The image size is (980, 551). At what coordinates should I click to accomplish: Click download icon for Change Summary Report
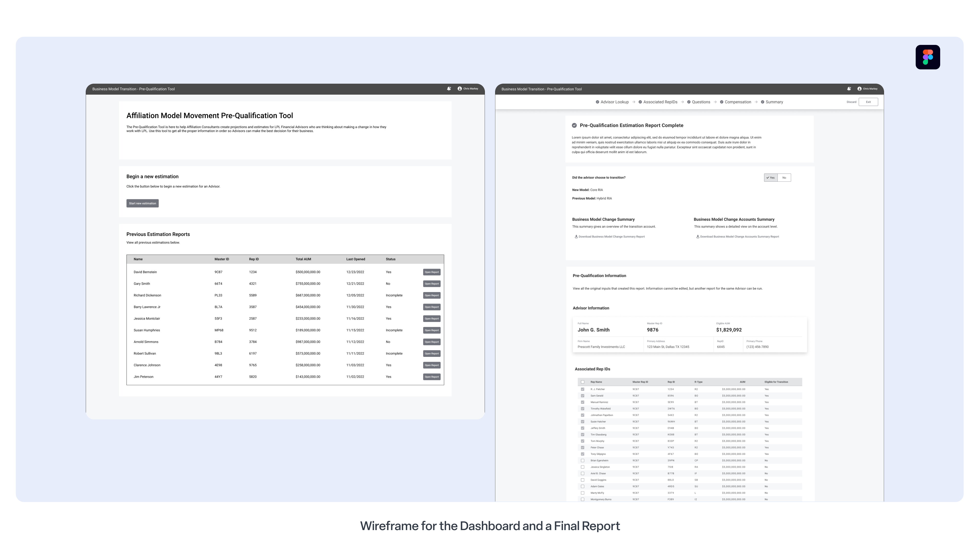tap(576, 236)
